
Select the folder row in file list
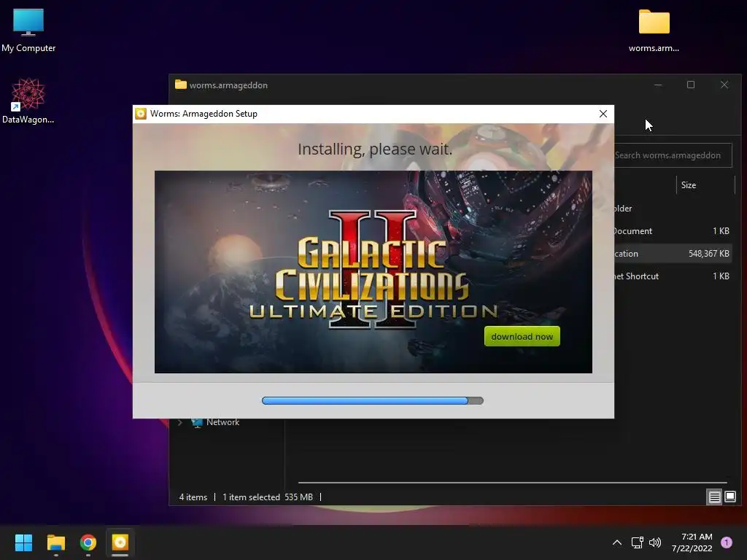[x=673, y=209]
